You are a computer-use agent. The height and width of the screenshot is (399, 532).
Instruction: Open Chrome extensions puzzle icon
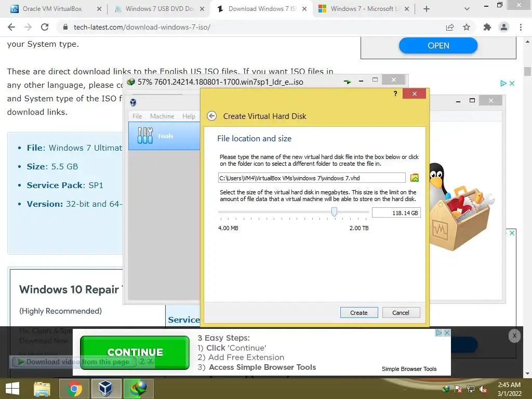tap(487, 27)
